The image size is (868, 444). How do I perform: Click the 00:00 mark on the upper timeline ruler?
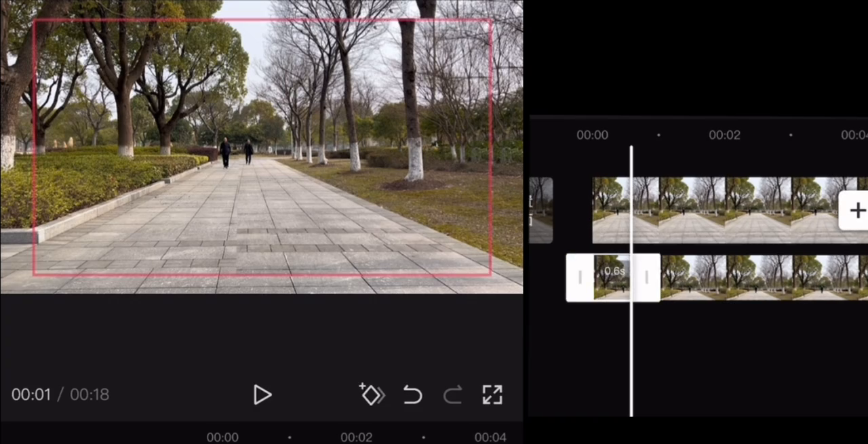(x=593, y=135)
